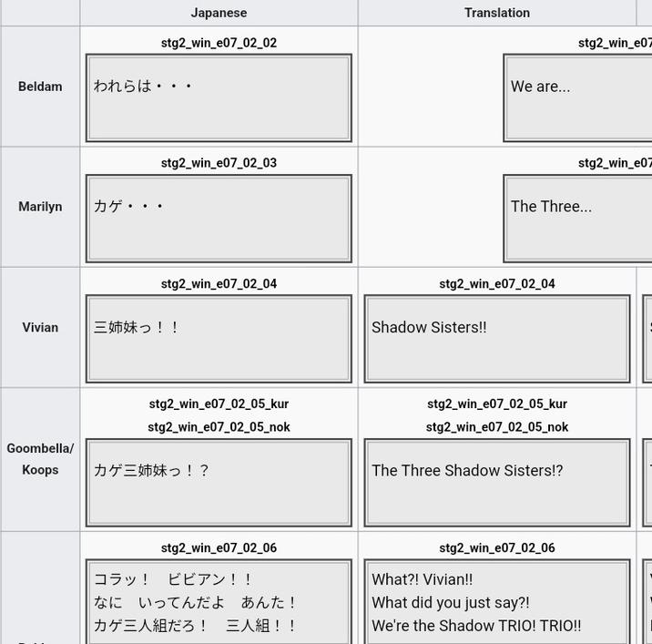Click the Japanese line コラッ！ ビビアン！！

click(173, 579)
